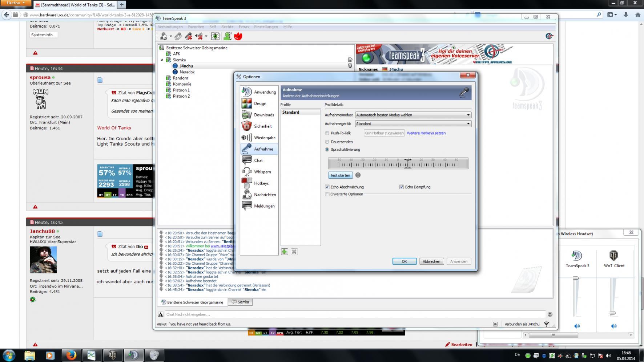Open the Extras menu
644x362 pixels.
pos(244,27)
